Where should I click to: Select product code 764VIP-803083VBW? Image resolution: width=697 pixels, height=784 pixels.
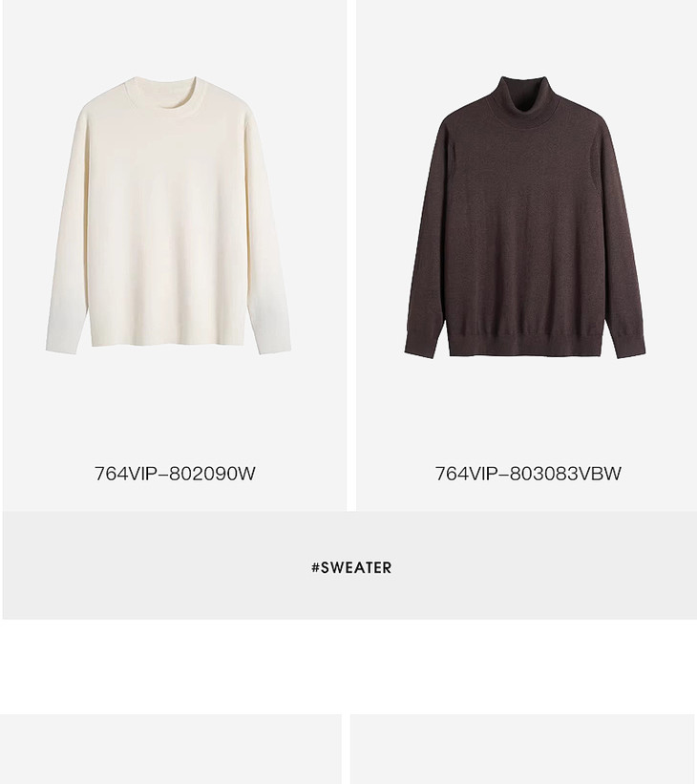[x=528, y=474]
